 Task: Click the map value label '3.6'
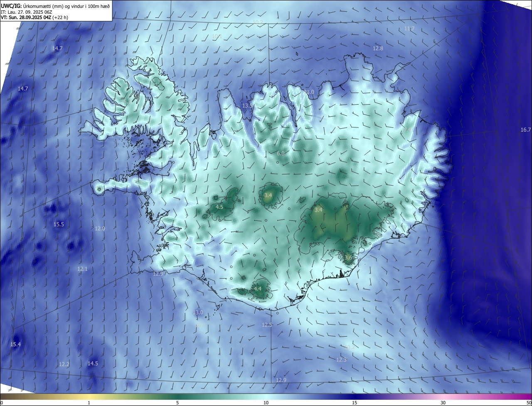348,258
